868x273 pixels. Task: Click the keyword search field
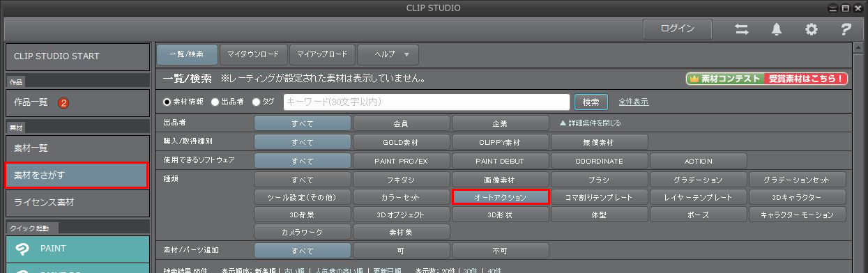426,102
